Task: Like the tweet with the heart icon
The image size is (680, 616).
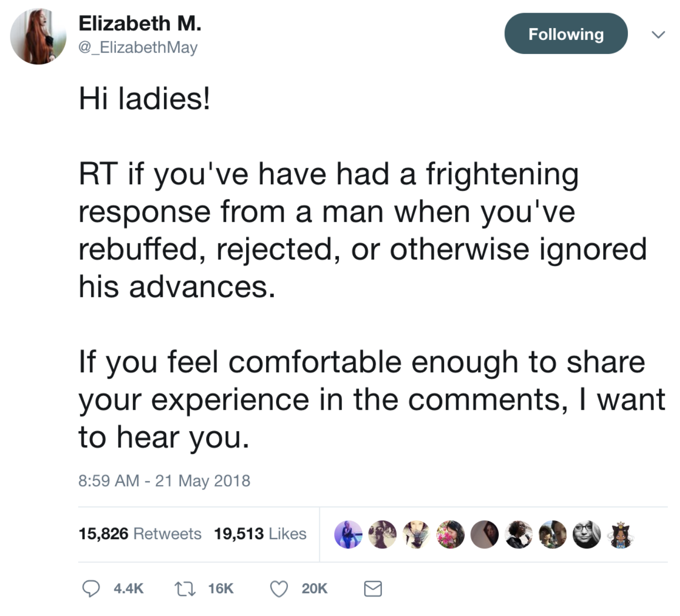Action: (x=279, y=589)
